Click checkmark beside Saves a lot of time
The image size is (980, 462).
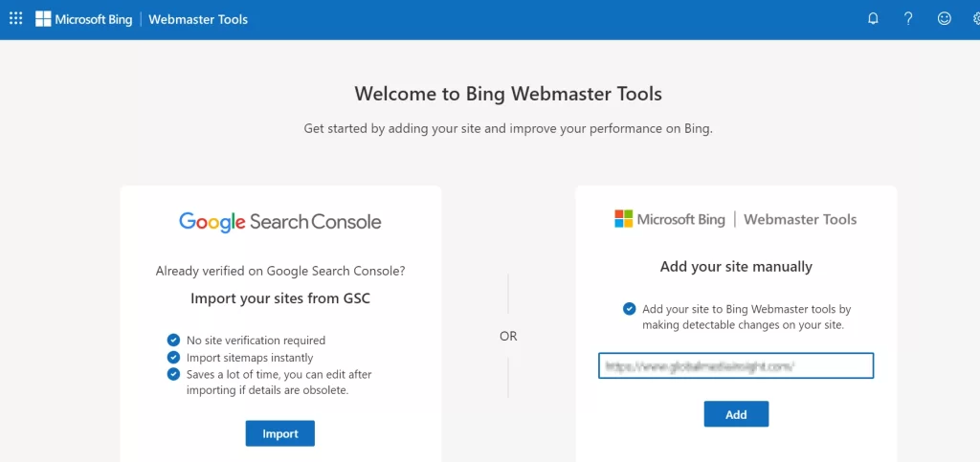tap(173, 374)
